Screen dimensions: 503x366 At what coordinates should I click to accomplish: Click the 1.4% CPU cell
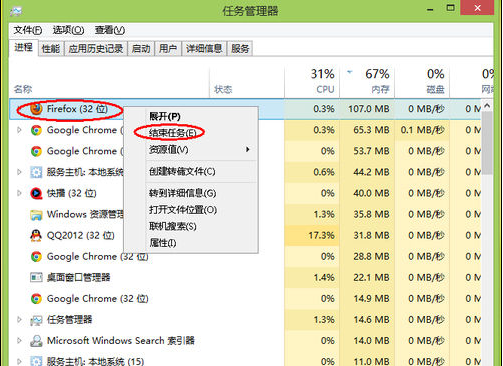coord(312,277)
